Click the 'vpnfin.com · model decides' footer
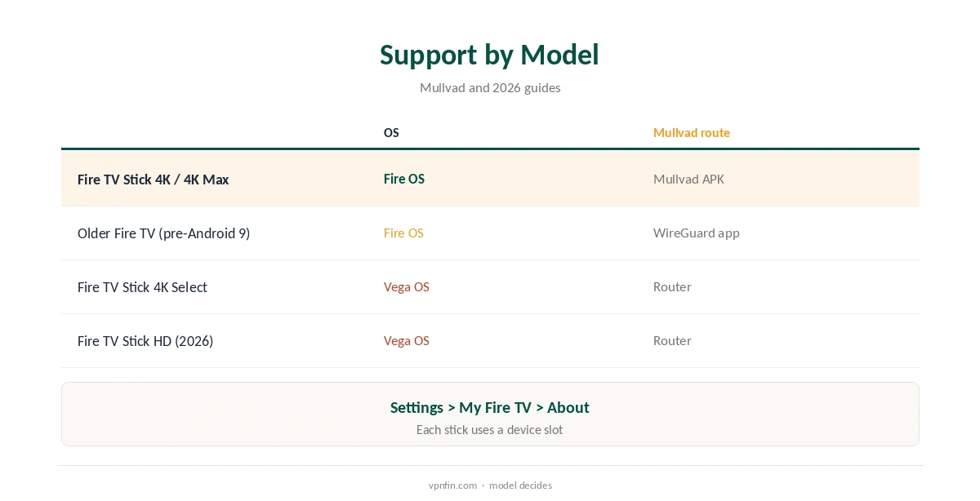The height and width of the screenshot is (501, 980). 490,485
